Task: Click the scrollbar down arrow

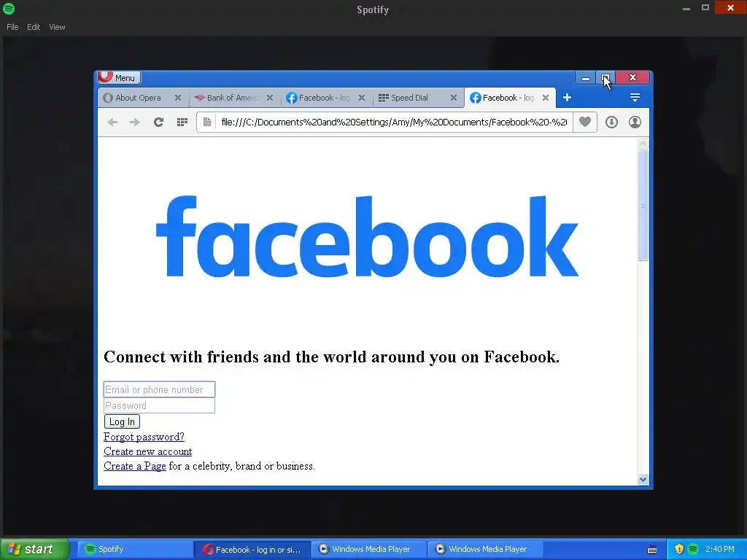Action: click(x=643, y=479)
